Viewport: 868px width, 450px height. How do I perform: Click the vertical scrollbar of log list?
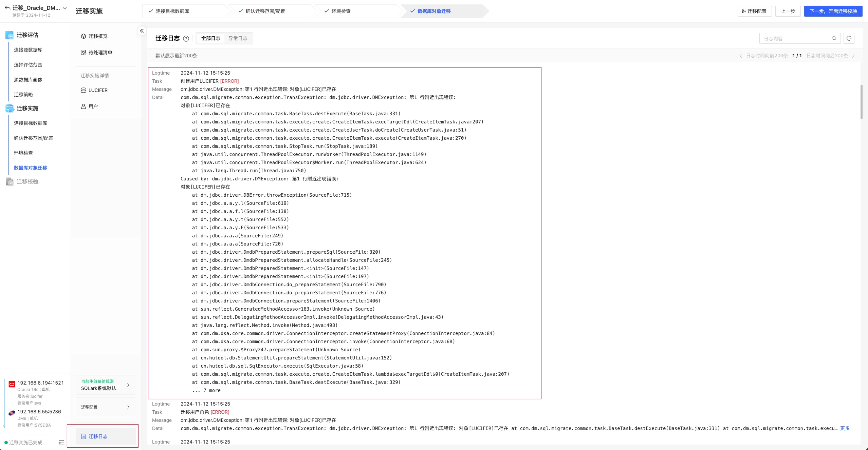coord(861,102)
